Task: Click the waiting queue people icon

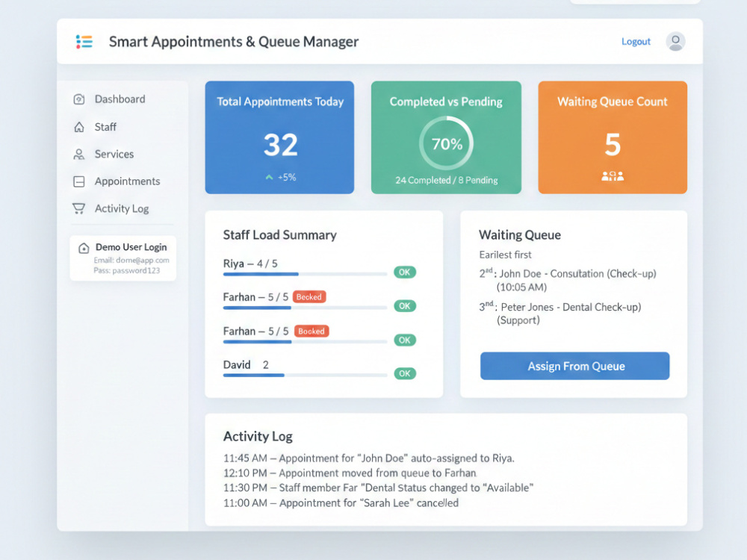Action: (x=613, y=176)
